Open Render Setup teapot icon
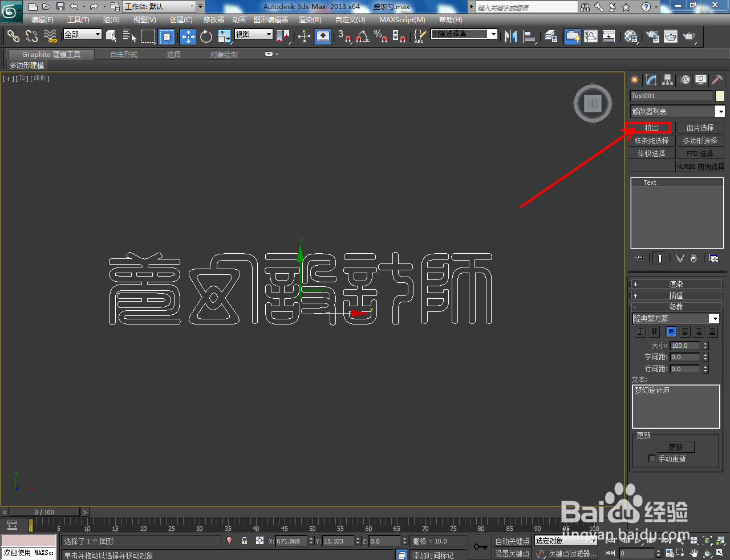The image size is (730, 560). [652, 36]
